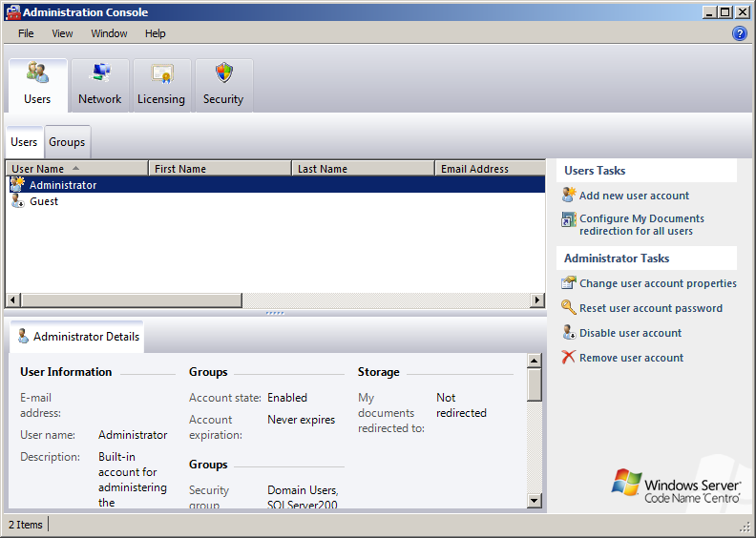
Task: Click the Add new user account icon
Action: coord(569,195)
